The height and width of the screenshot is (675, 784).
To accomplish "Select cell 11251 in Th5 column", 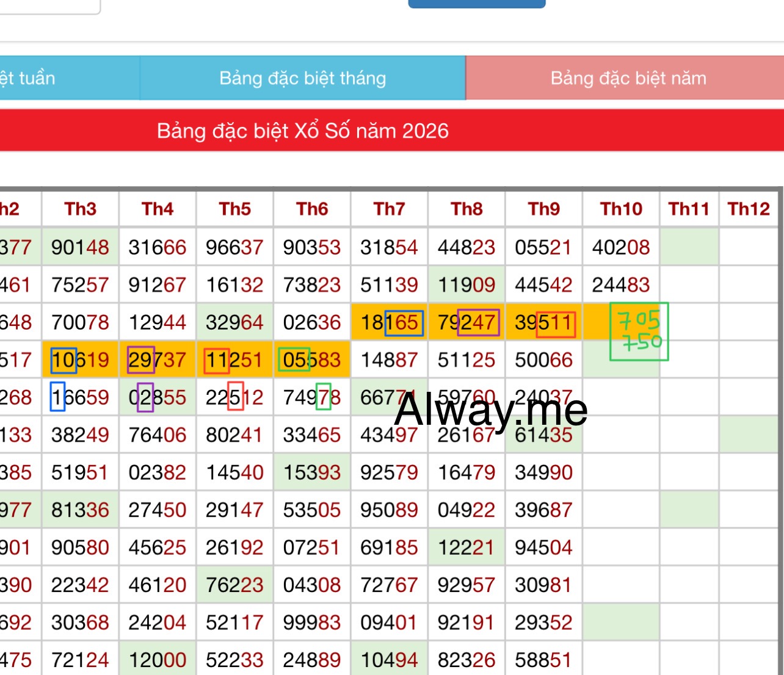I will pos(235,360).
